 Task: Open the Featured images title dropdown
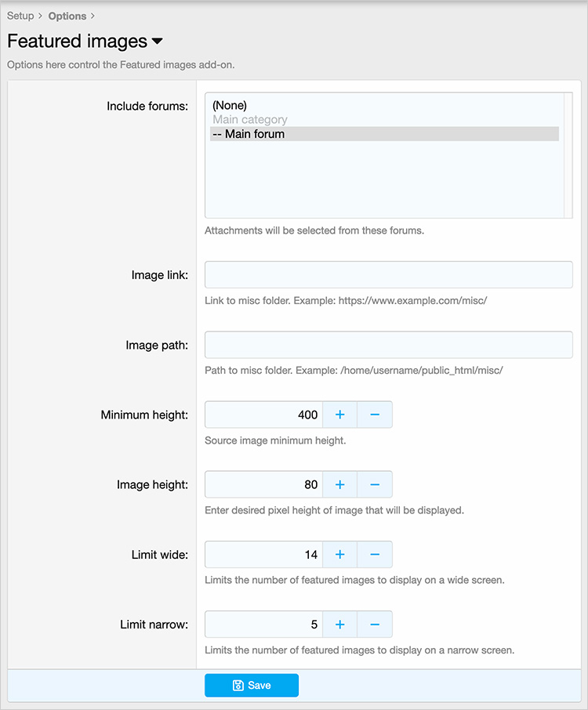pyautogui.click(x=157, y=42)
